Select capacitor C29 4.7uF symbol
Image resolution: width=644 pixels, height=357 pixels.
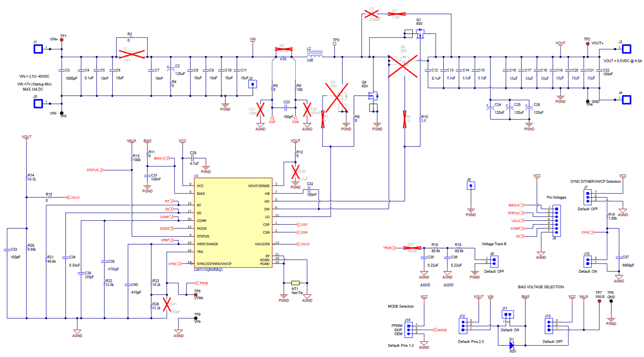pos(192,158)
